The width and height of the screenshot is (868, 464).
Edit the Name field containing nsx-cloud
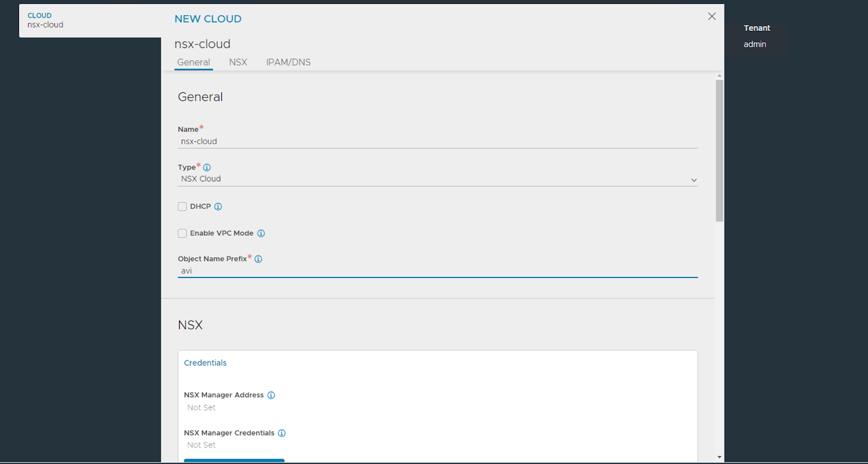pyautogui.click(x=438, y=141)
